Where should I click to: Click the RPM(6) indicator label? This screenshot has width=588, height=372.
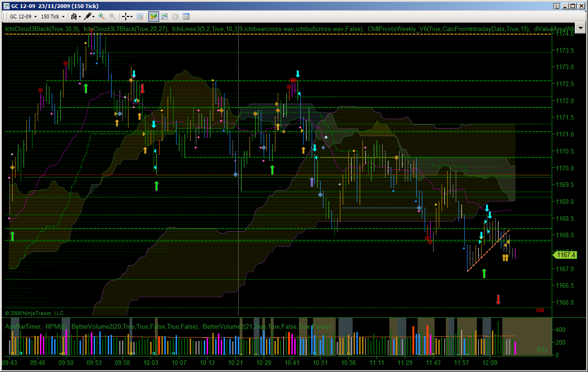[56, 326]
